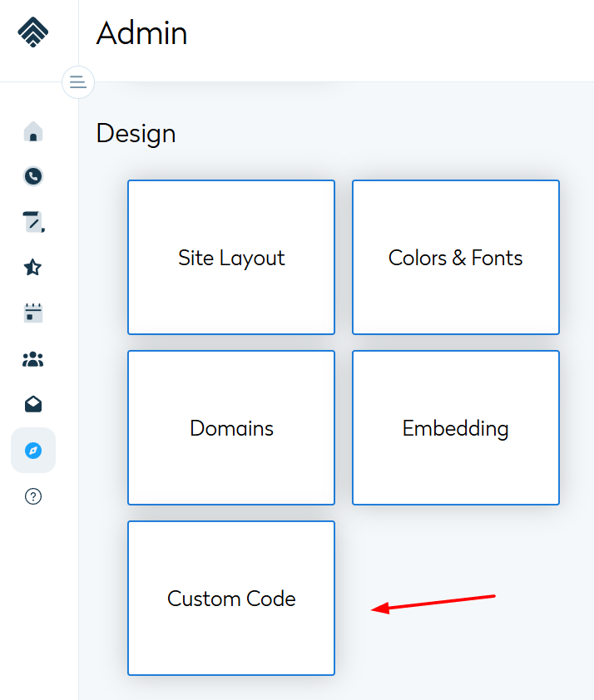594x700 pixels.
Task: Open the phone calls sidebar icon
Action: pos(33,176)
